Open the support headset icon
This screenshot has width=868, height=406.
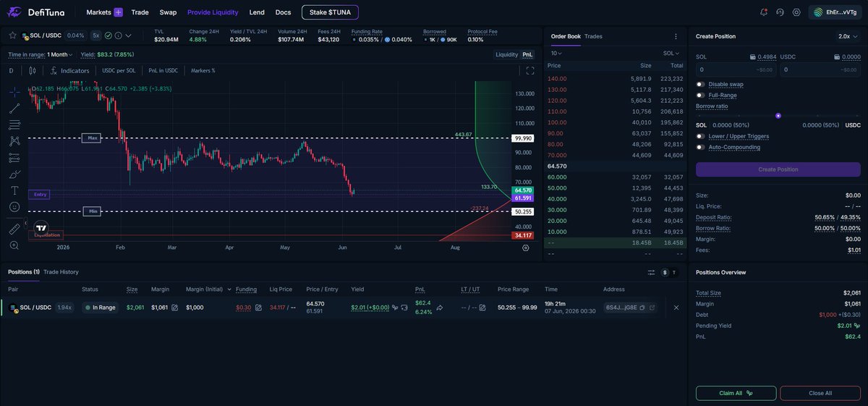coord(780,12)
